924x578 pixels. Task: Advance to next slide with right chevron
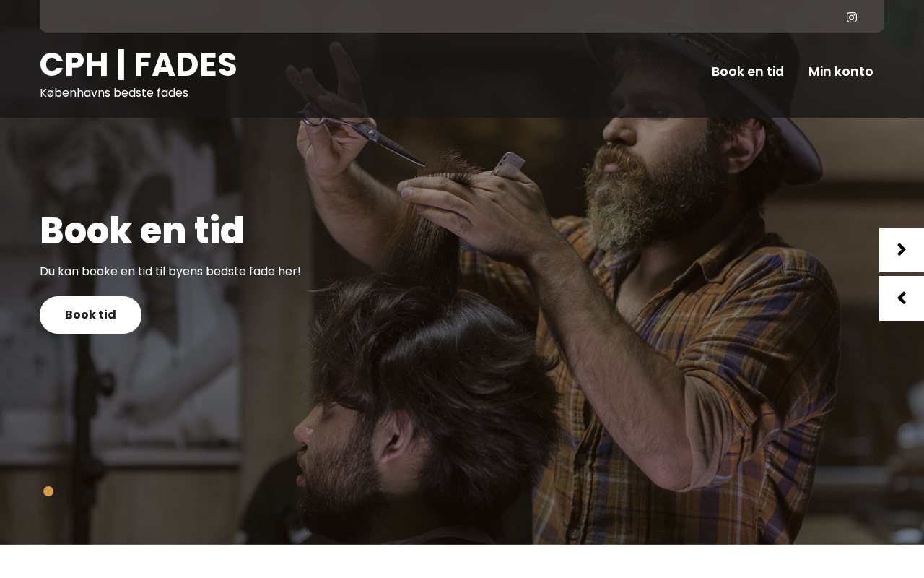coord(902,250)
